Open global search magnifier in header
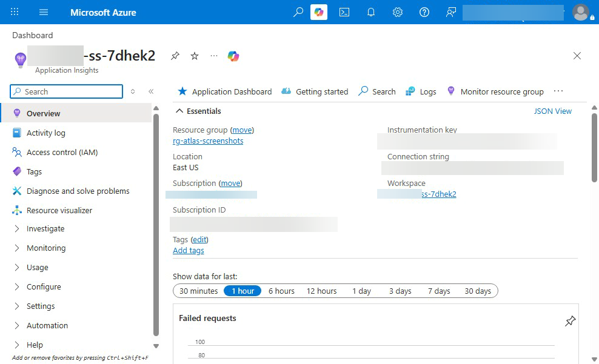 [298, 12]
